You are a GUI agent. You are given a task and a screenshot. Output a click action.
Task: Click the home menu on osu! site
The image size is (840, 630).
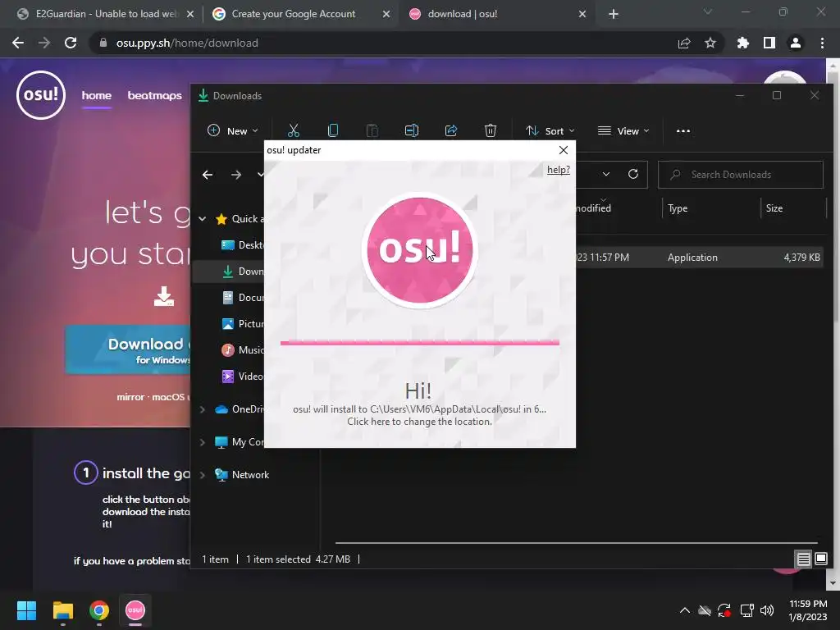pyautogui.click(x=97, y=95)
